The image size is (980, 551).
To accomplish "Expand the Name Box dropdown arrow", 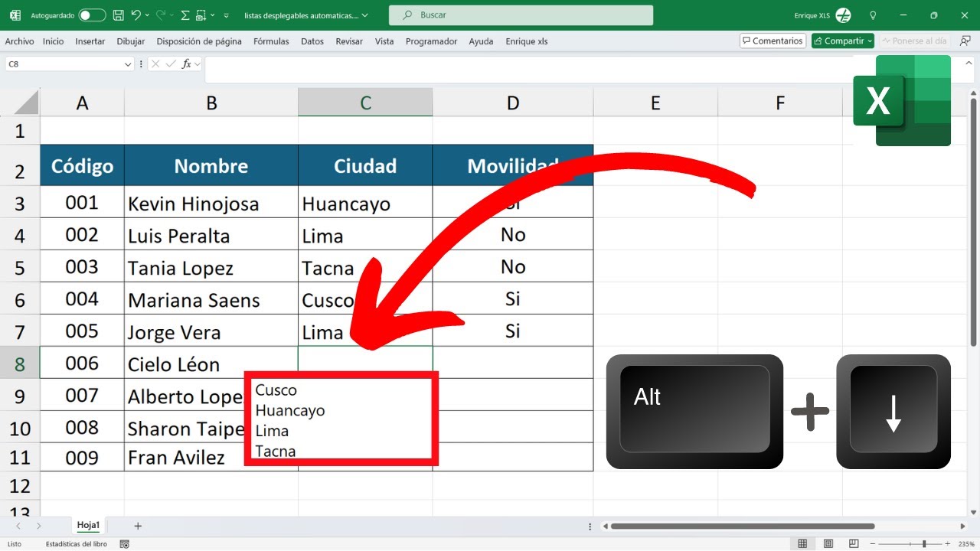I will tap(128, 64).
